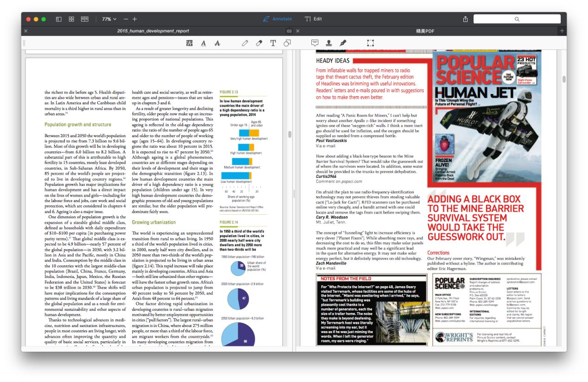
Task: Click the Share export icon
Action: pyautogui.click(x=465, y=19)
